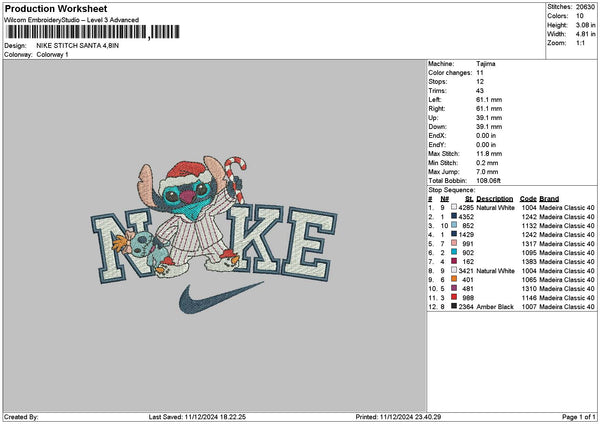Screen dimensions: 600x424
Task: Select the purple swatch with 481 stitches
Action: pyautogui.click(x=454, y=289)
